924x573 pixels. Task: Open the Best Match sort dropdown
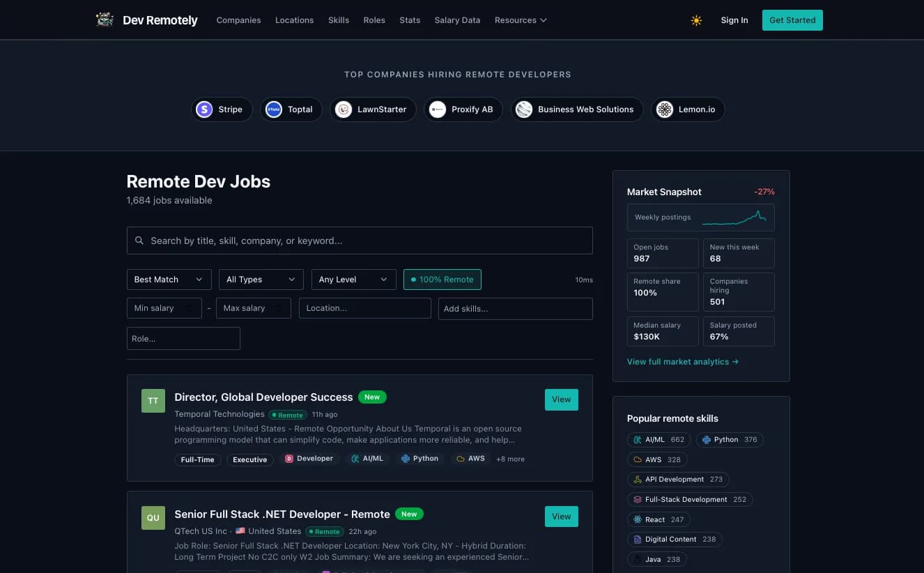pyautogui.click(x=169, y=280)
